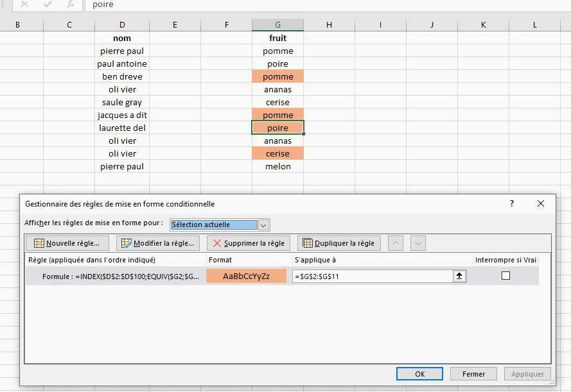Select the cell containing ben dreve
Viewport: 571px width, 392px height.
point(122,76)
